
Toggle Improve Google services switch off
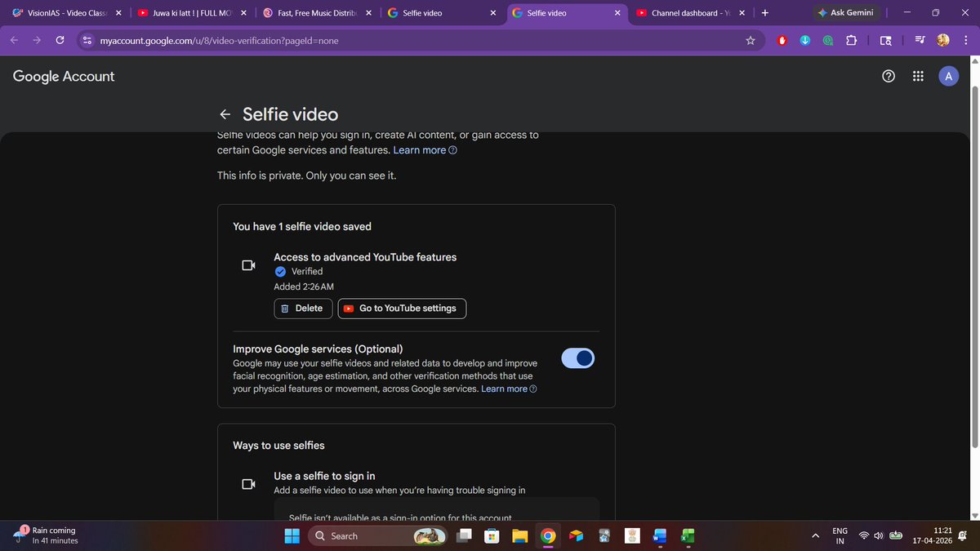point(578,358)
